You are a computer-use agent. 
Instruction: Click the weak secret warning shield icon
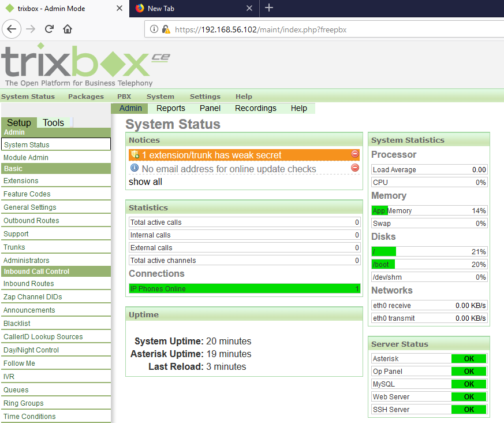click(x=135, y=154)
